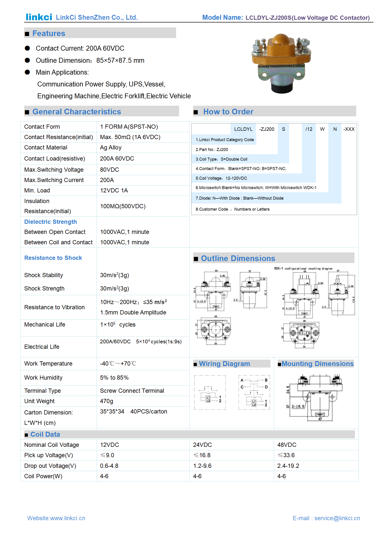Viewport: 392px width, 535px height.
Task: Click the LCLDYL code segment in order box
Action: [243, 129]
